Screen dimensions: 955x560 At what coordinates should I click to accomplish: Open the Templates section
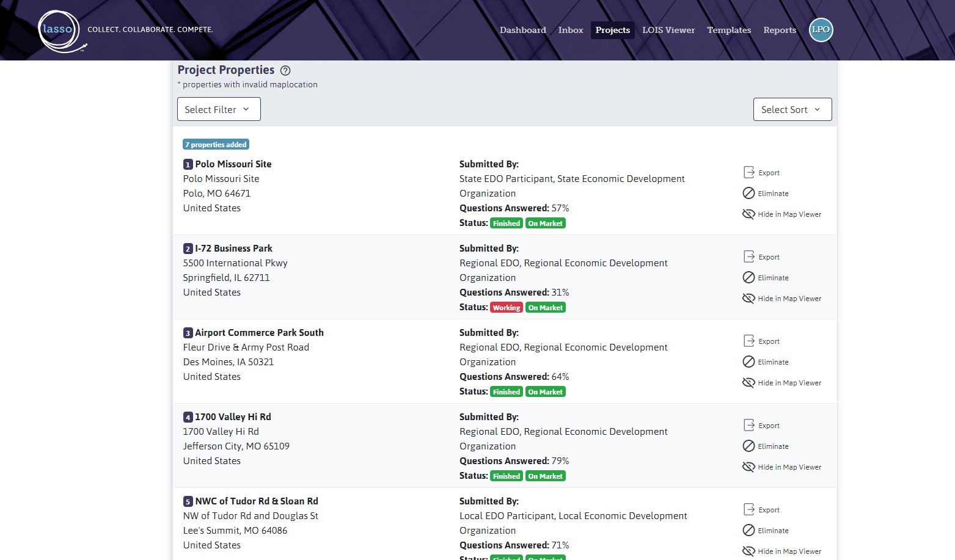click(728, 30)
